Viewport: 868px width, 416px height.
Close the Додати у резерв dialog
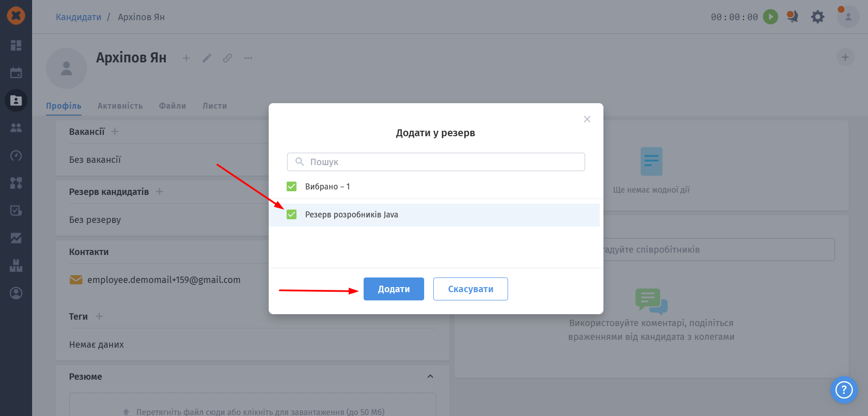click(x=587, y=119)
